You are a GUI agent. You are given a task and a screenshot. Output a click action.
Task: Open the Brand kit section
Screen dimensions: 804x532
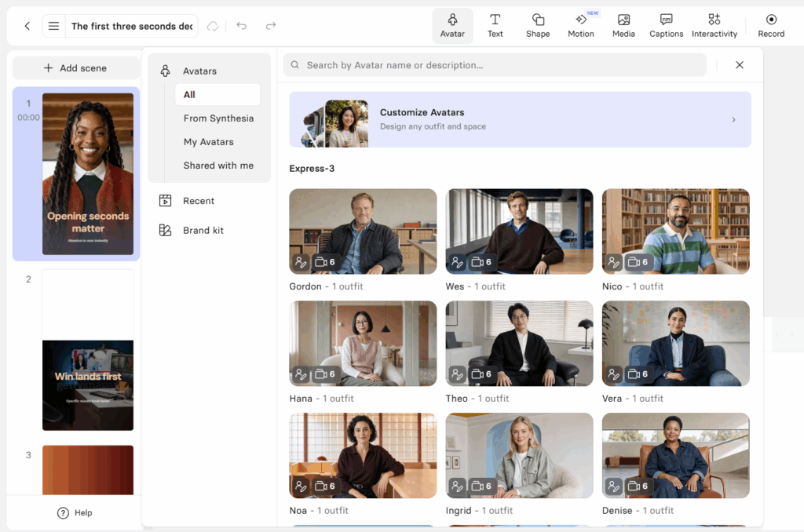pyautogui.click(x=192, y=231)
